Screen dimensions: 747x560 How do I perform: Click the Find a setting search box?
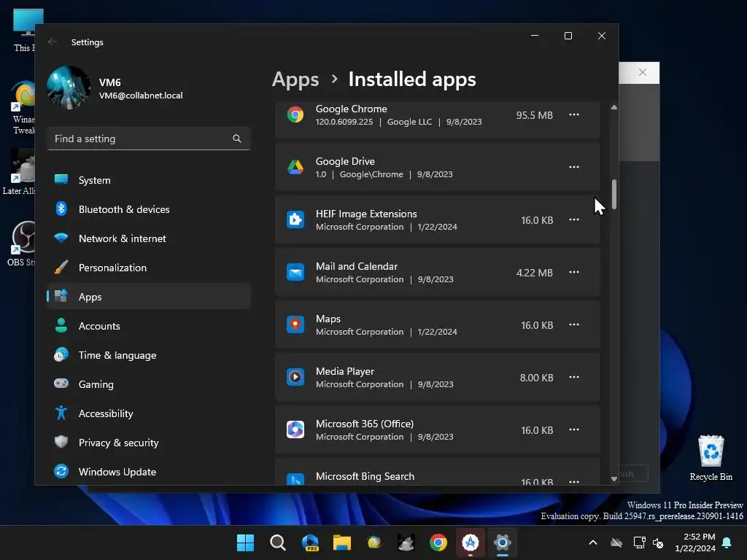(x=148, y=139)
